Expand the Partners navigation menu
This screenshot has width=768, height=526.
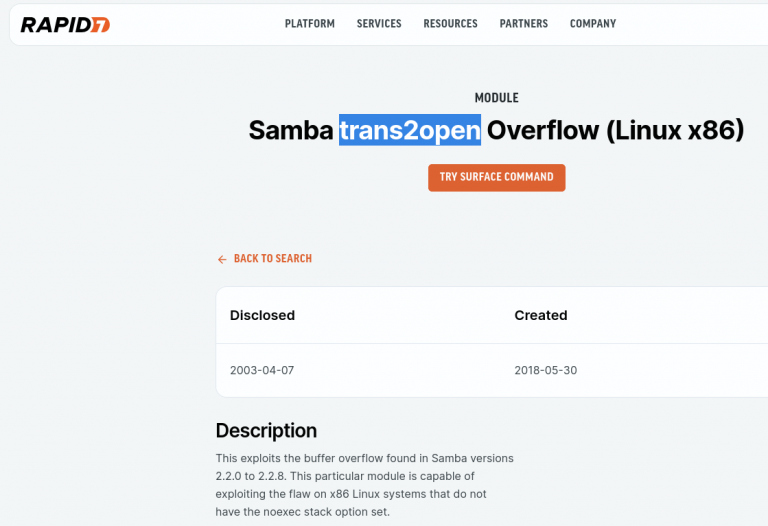coord(524,24)
